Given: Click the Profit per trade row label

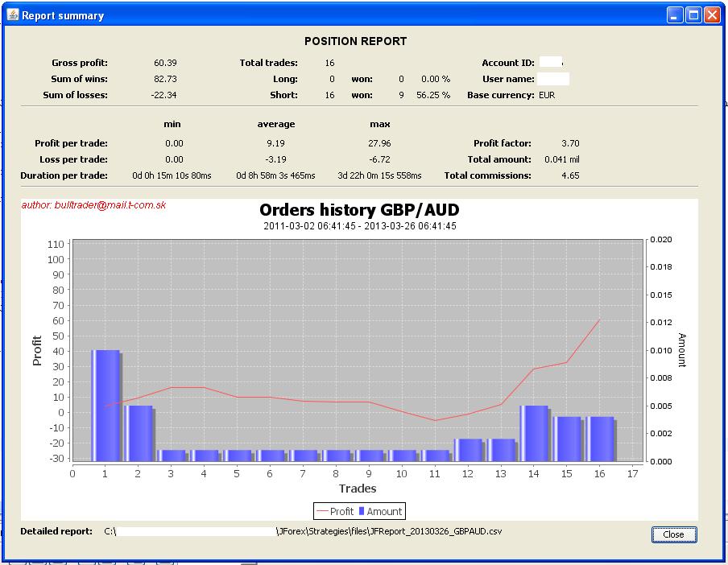Looking at the screenshot, I should tap(71, 143).
